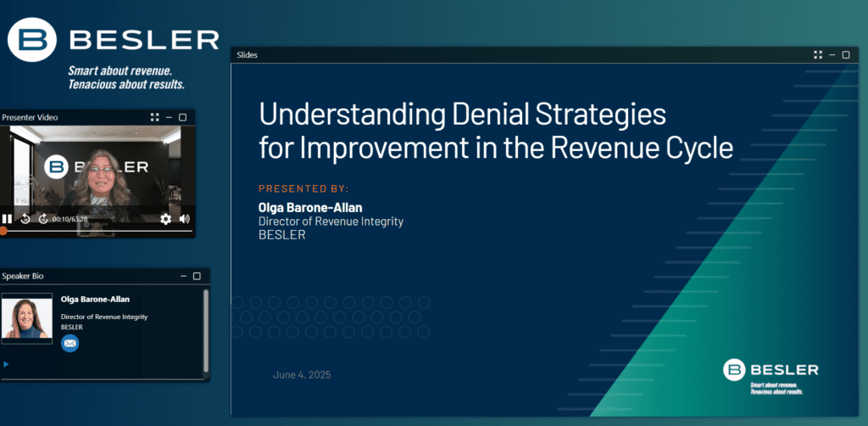Viewport: 868px width, 426px height.
Task: Email speaker Olga Barone-Allan via envelope icon
Action: [x=70, y=344]
